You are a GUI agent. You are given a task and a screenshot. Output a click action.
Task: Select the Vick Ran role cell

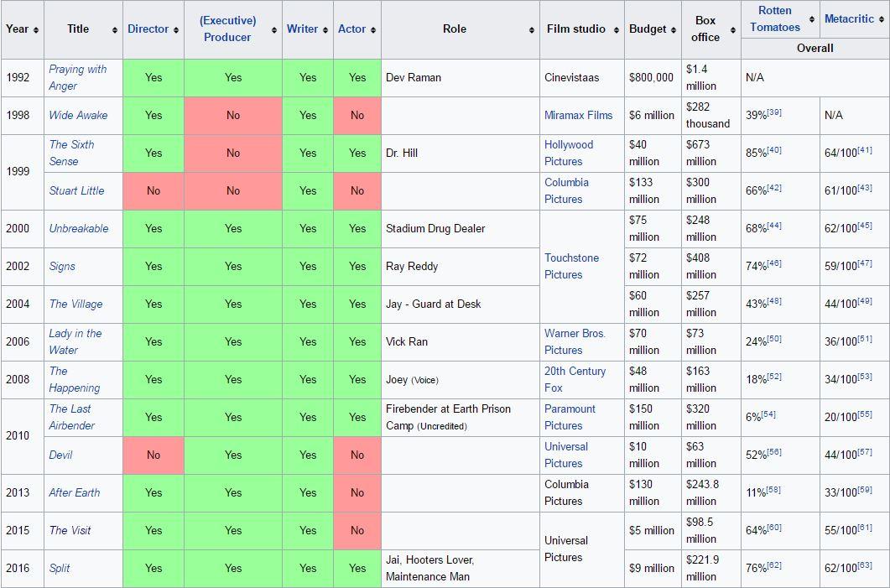[x=461, y=342]
